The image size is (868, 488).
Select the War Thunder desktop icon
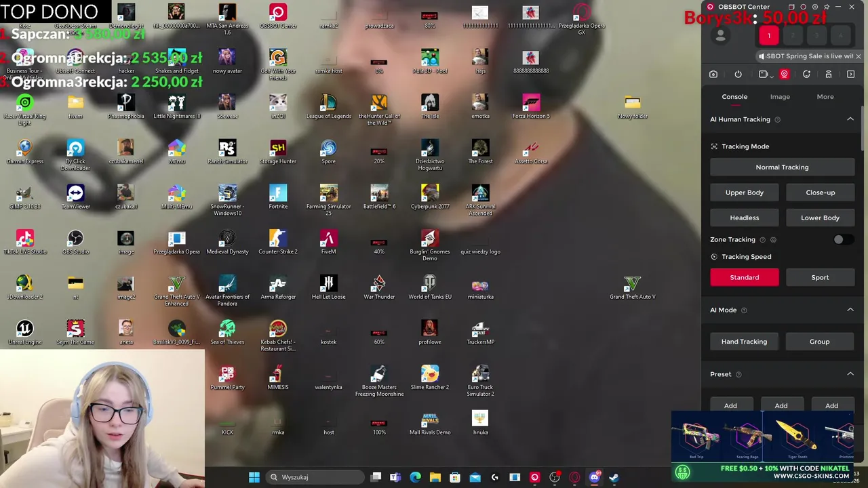tap(379, 288)
